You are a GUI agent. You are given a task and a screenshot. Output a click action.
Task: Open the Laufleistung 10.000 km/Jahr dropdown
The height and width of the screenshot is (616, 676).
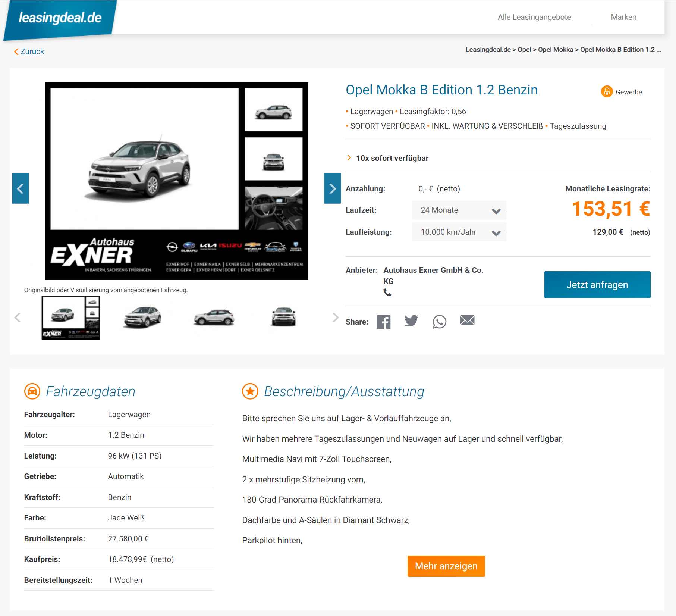(x=459, y=232)
